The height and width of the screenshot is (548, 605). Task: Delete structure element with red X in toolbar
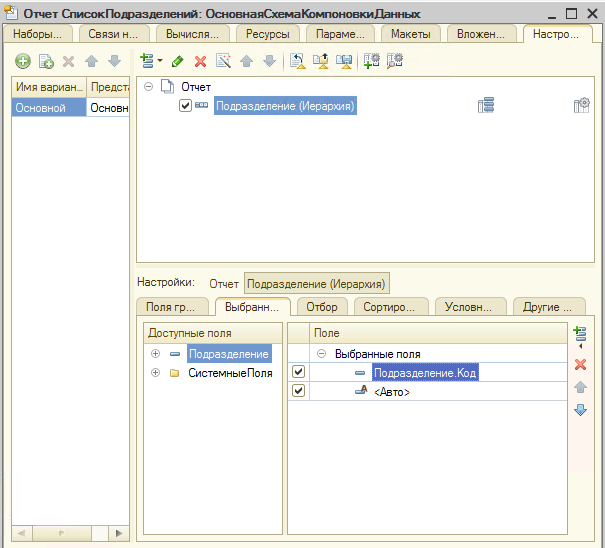click(x=200, y=62)
